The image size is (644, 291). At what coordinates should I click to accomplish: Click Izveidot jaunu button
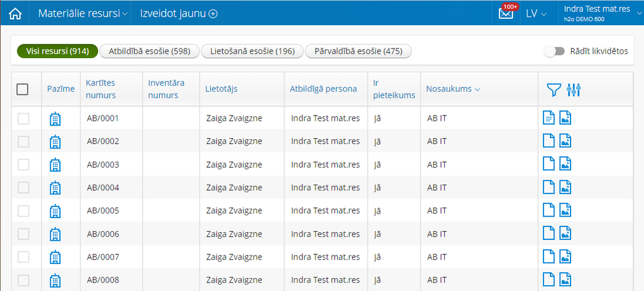coord(179,13)
